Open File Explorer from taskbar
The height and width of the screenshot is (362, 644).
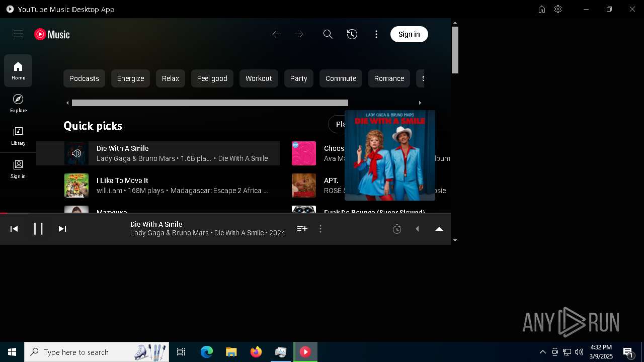(x=231, y=352)
